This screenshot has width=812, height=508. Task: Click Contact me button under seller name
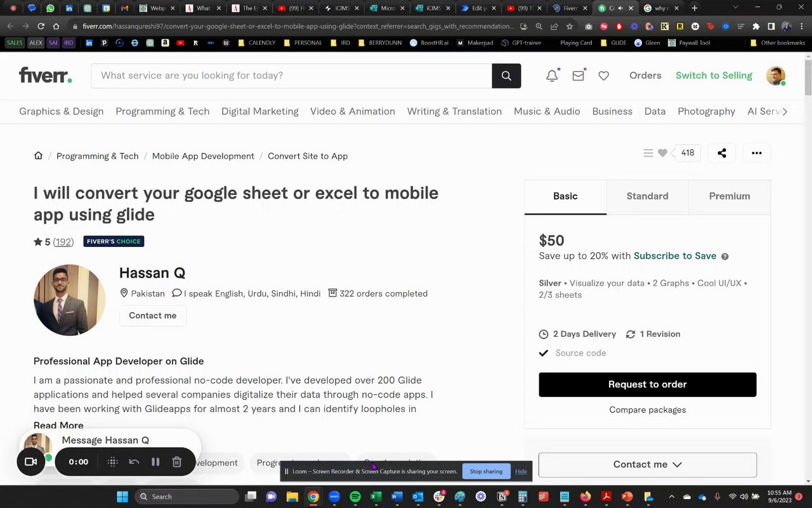tap(153, 316)
